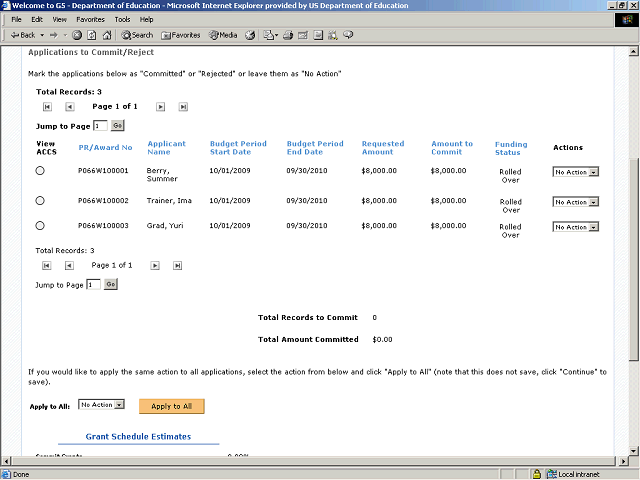Click the vertical scrollbar up arrow
This screenshot has height=480, width=640.
tap(633, 51)
